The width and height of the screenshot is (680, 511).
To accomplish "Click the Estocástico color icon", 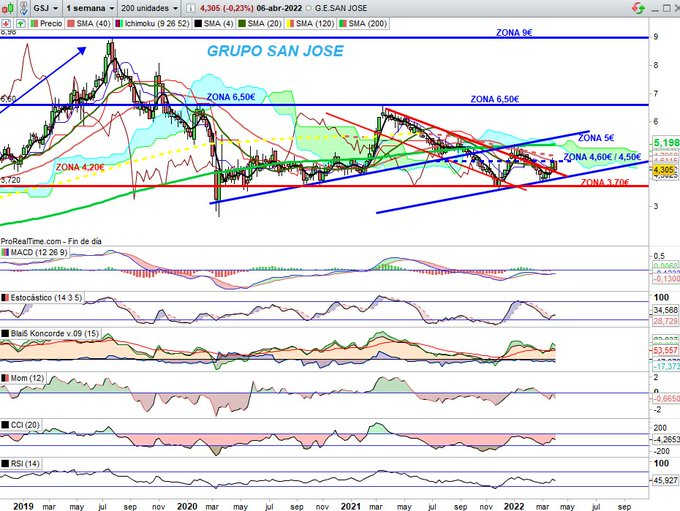I will [5, 298].
